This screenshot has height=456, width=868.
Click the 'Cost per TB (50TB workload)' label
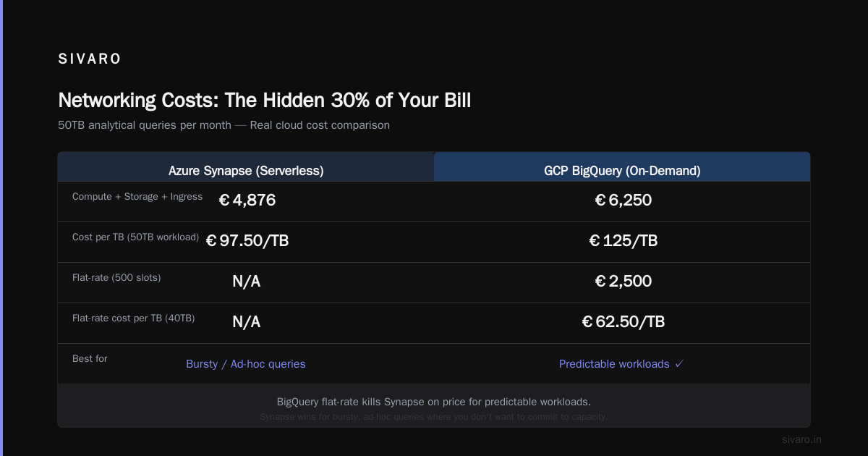[x=136, y=237]
